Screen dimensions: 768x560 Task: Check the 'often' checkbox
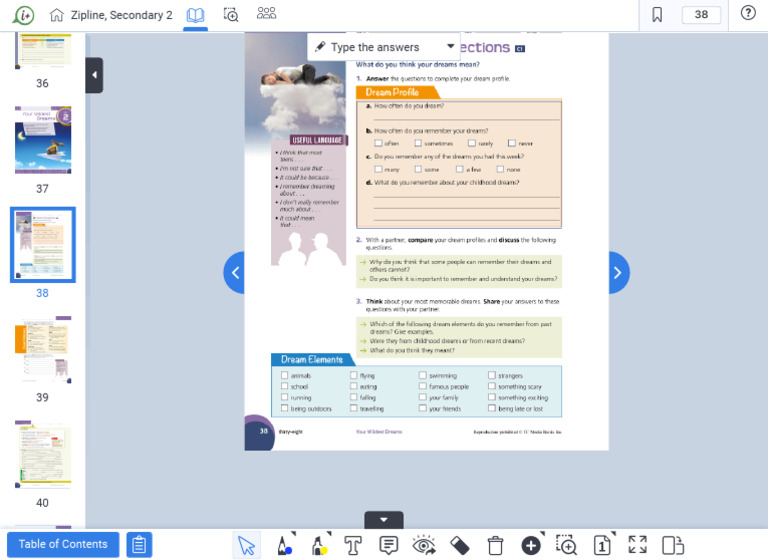[x=378, y=143]
